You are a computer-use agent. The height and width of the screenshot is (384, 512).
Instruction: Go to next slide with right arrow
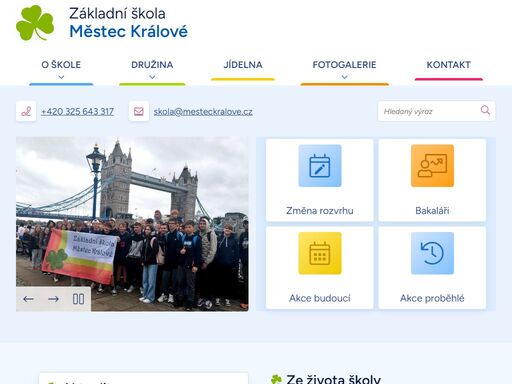[x=53, y=299]
